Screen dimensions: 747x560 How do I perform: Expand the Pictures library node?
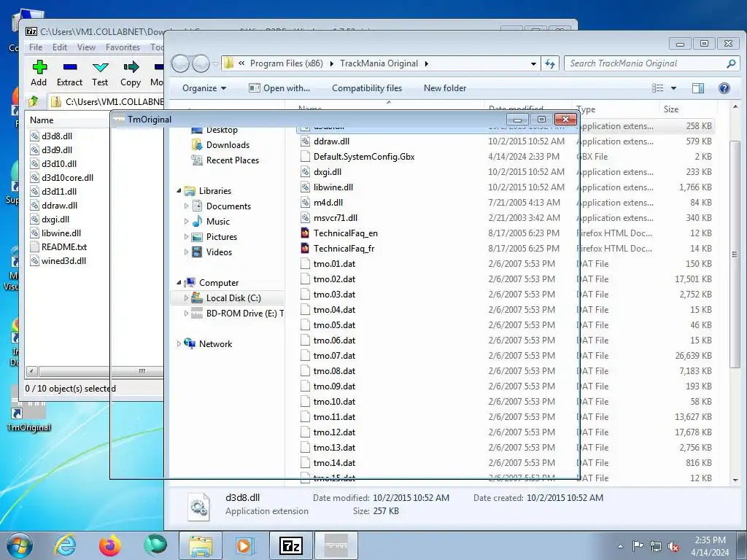[186, 237]
